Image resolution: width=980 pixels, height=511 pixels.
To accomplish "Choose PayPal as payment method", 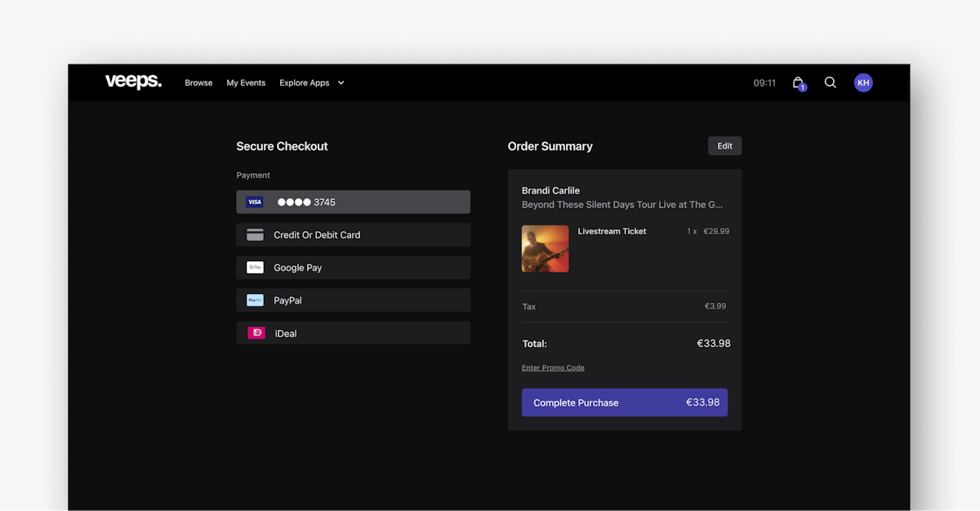I will coord(353,300).
